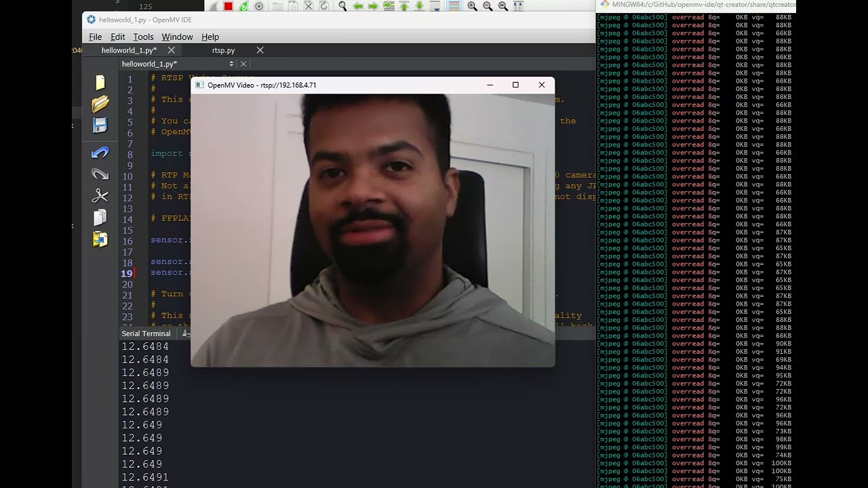
Task: Click the X cancel icon in top toolbar
Action: coord(309,6)
